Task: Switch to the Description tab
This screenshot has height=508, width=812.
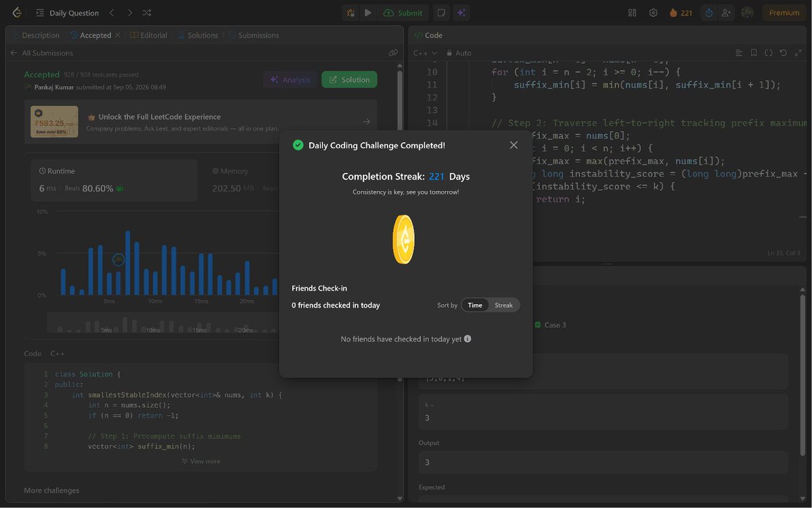Action: tap(35, 35)
